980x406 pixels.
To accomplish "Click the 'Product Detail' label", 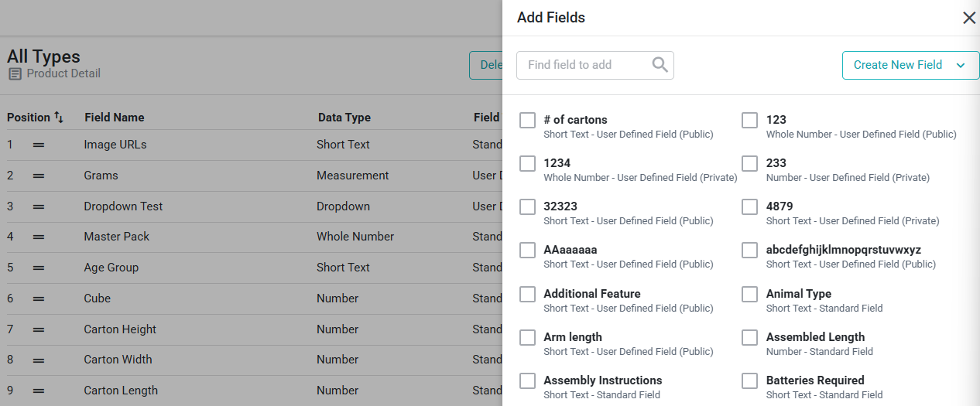I will click(x=63, y=73).
